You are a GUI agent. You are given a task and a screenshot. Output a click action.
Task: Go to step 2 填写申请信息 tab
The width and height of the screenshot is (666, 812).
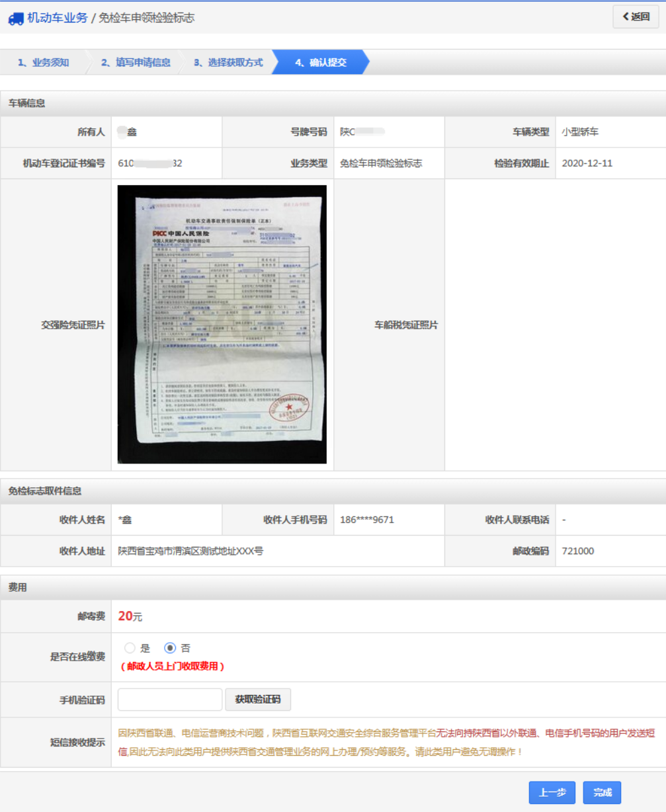135,63
